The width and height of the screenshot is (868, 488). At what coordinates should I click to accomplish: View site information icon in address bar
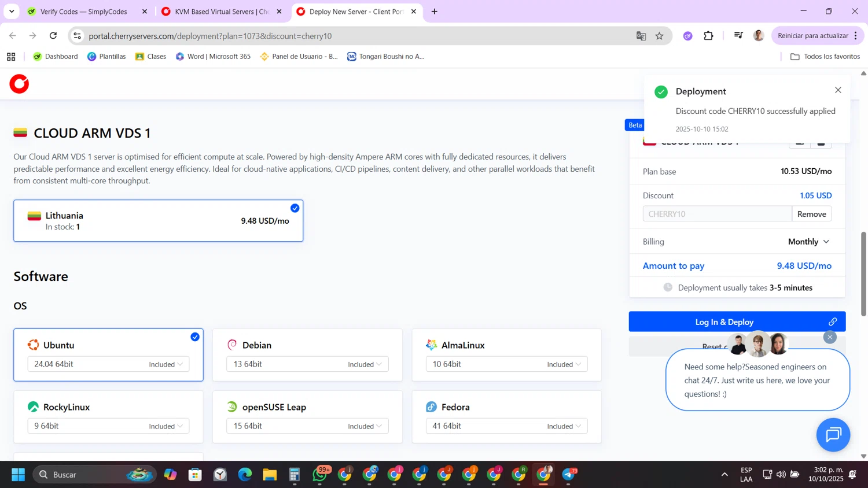(x=77, y=36)
